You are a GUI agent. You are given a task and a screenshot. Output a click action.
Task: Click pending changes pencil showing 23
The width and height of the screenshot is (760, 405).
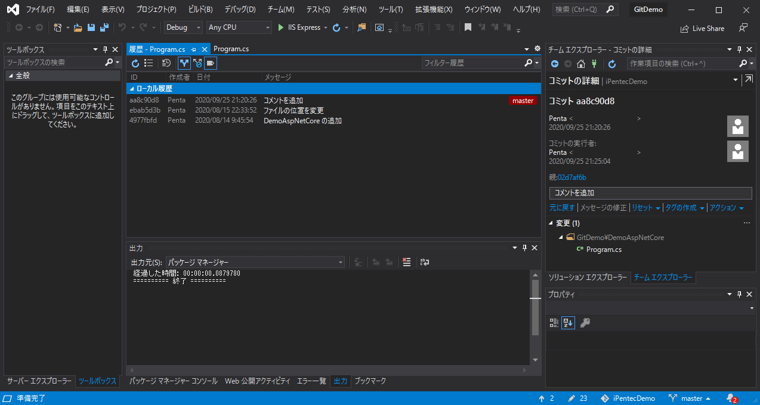577,398
